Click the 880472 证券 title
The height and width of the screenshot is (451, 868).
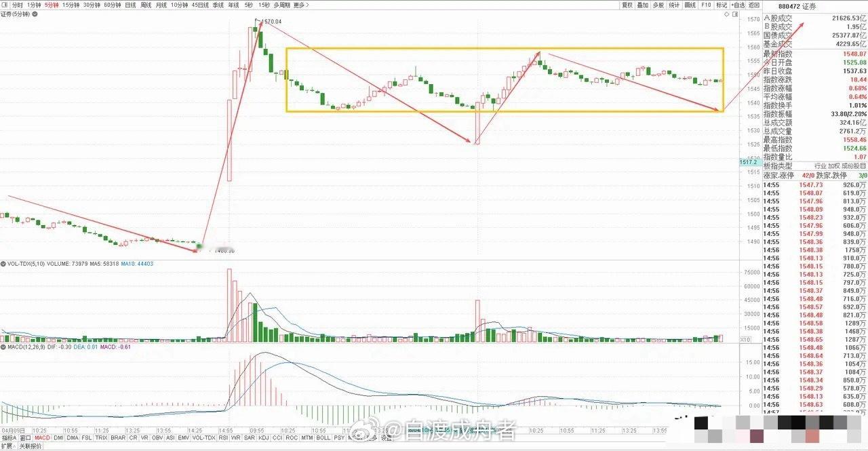click(797, 5)
